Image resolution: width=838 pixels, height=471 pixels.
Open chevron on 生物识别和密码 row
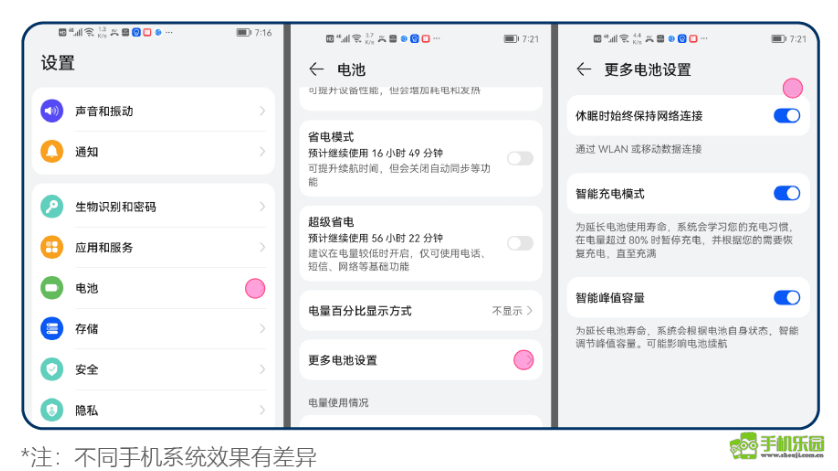coord(262,207)
